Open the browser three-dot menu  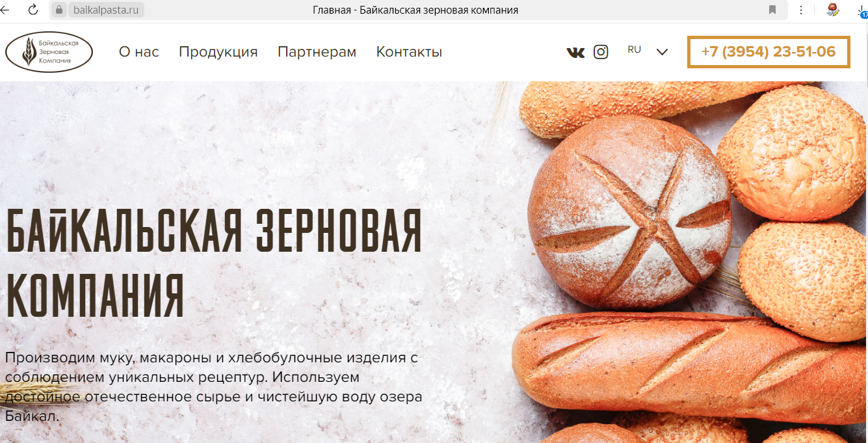[800, 10]
